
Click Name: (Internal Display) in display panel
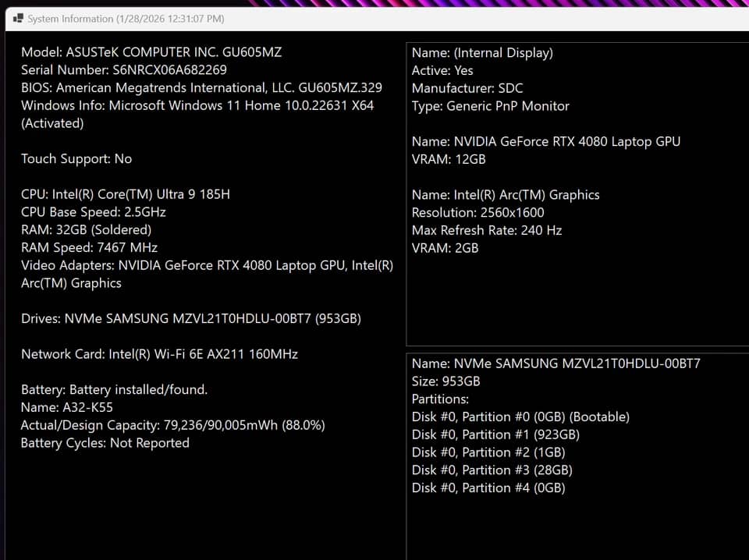pos(482,52)
